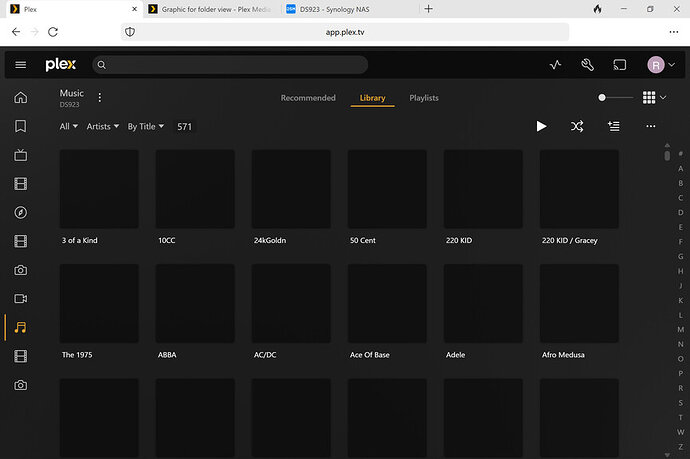This screenshot has width=690, height=459.
Task: Click the AC/DC artist name
Action: click(265, 355)
